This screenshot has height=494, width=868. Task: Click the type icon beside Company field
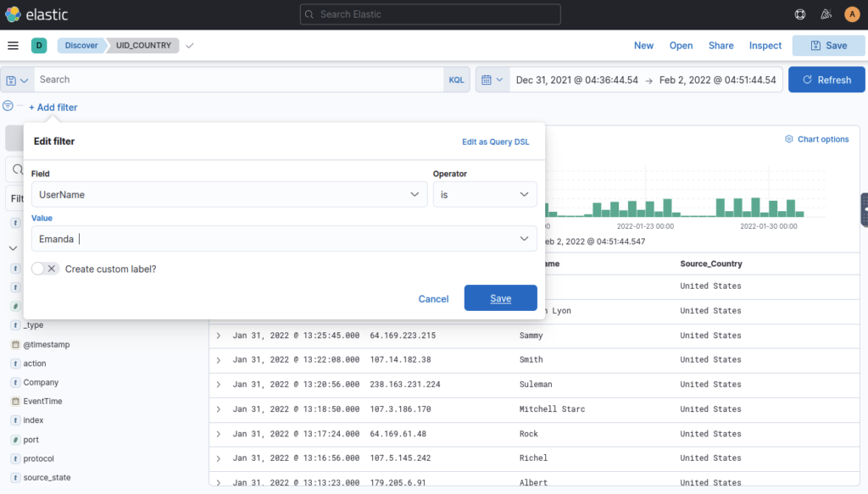(x=15, y=382)
